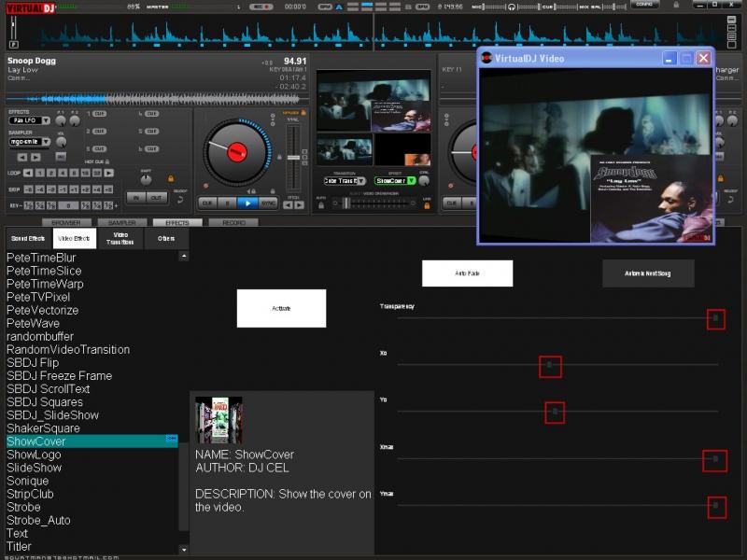Screen dimensions: 747x560
Task: Switch to the Sound Effects tab
Action: [x=28, y=239]
